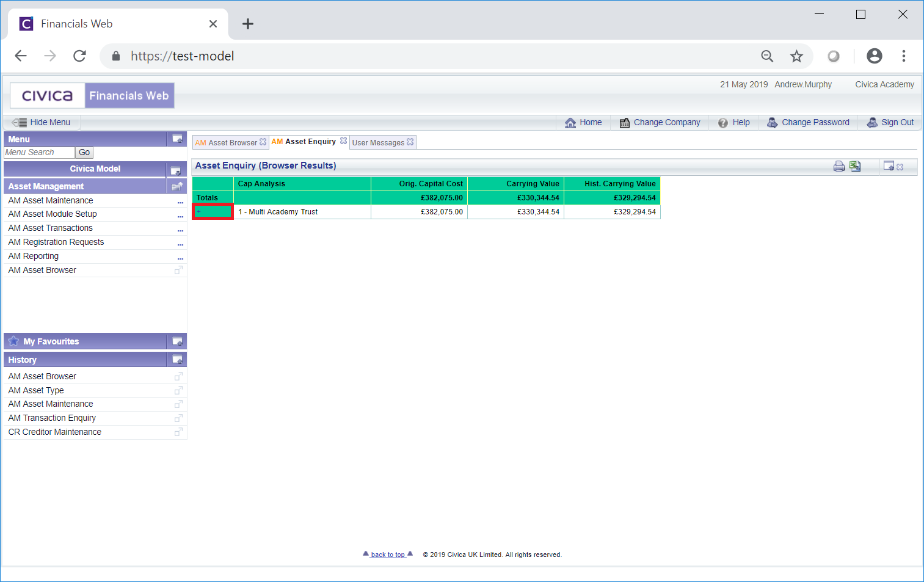Click the Civica Model header icon
Viewport: 924px width, 582px height.
[176, 170]
